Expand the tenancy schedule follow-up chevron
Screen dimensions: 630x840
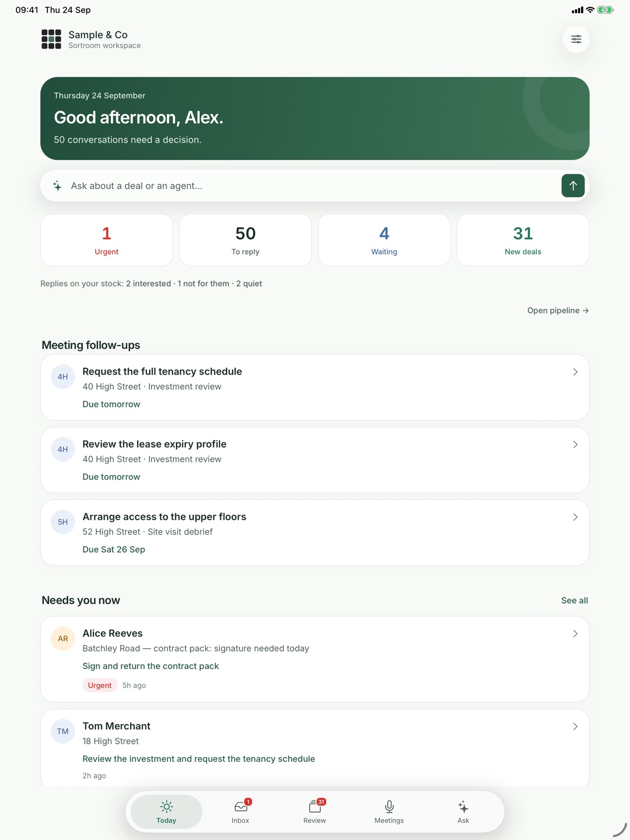(x=575, y=372)
